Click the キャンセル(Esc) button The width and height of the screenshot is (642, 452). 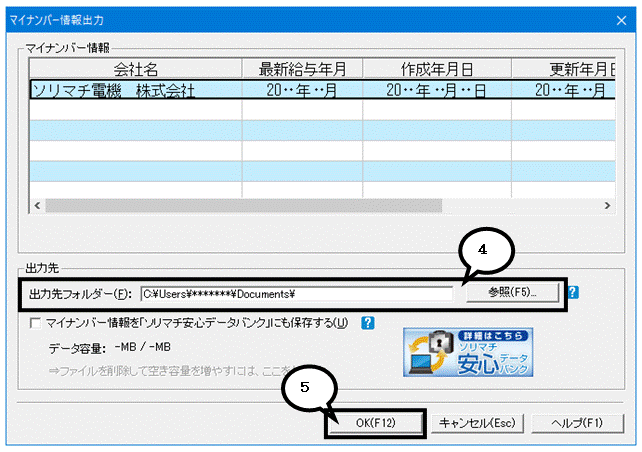(x=477, y=423)
